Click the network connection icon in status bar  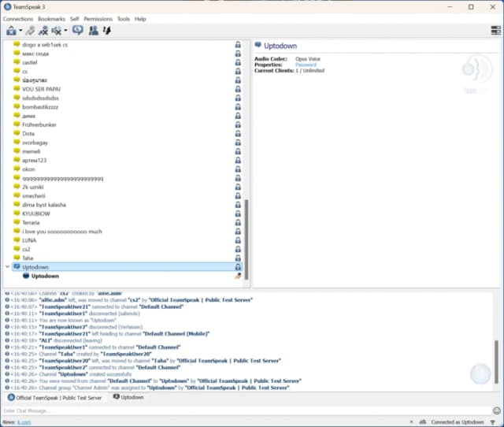click(x=423, y=421)
